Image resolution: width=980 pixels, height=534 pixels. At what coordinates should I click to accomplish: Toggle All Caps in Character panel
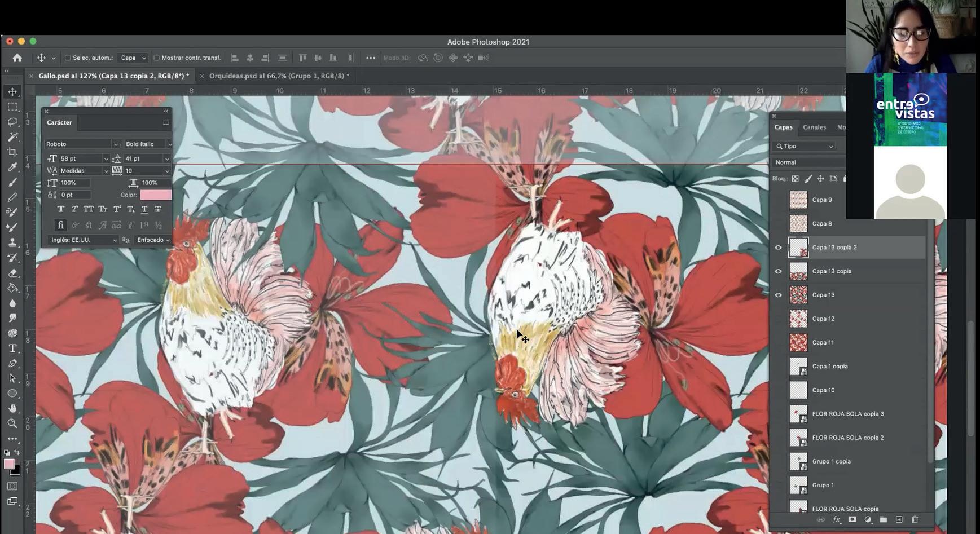tap(89, 209)
